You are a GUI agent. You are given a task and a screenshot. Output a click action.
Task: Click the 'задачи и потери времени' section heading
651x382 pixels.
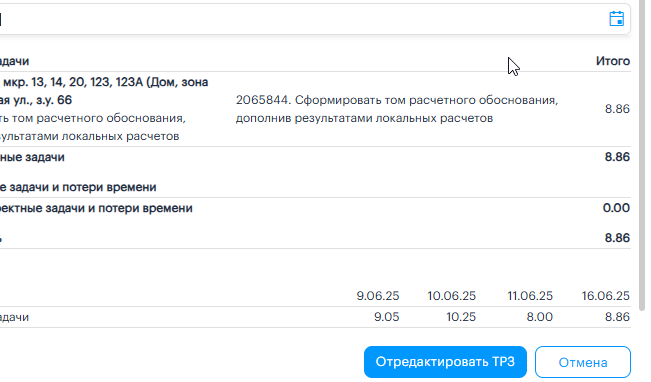click(78, 187)
